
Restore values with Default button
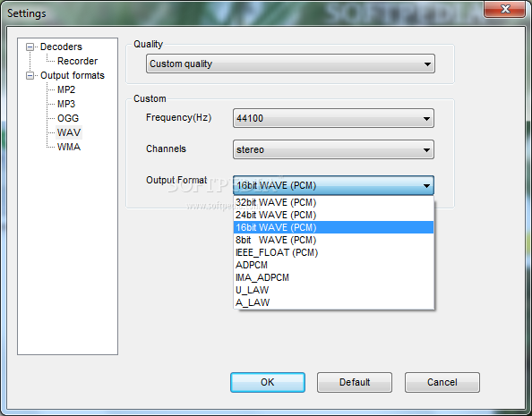click(x=355, y=382)
